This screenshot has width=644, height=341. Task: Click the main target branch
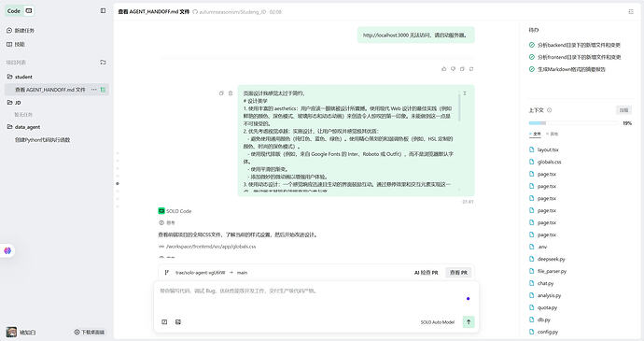[243, 272]
